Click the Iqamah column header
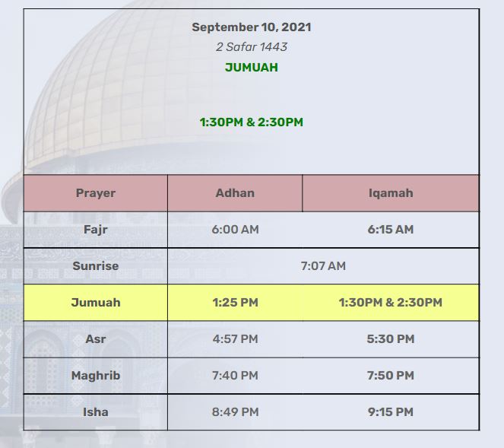Viewport: 504px width, 448px height. 391,193
